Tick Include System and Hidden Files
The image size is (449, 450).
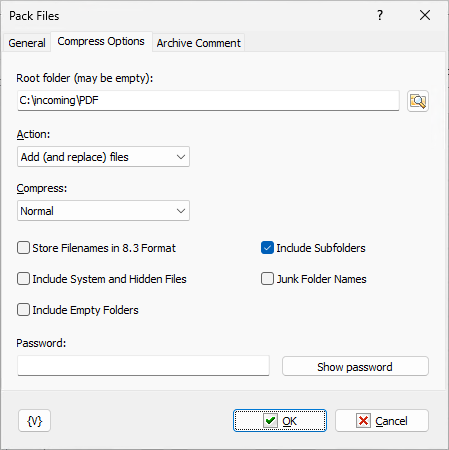tap(23, 279)
